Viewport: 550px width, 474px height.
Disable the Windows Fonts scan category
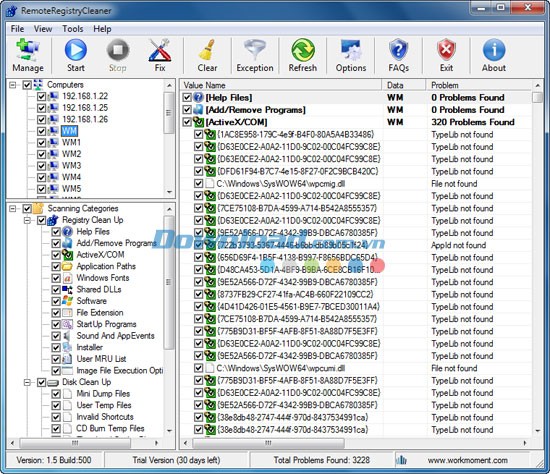point(56,278)
